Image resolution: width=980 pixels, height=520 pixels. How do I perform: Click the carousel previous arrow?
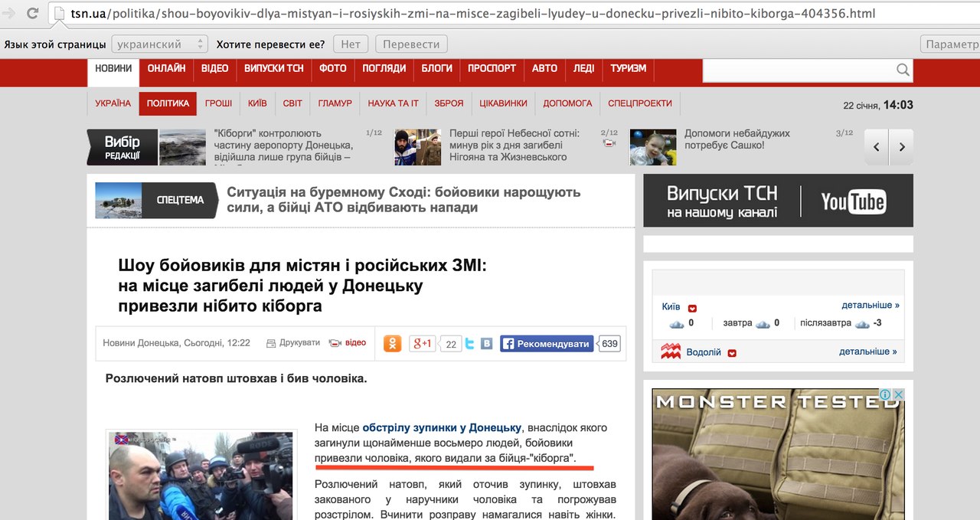tap(877, 147)
